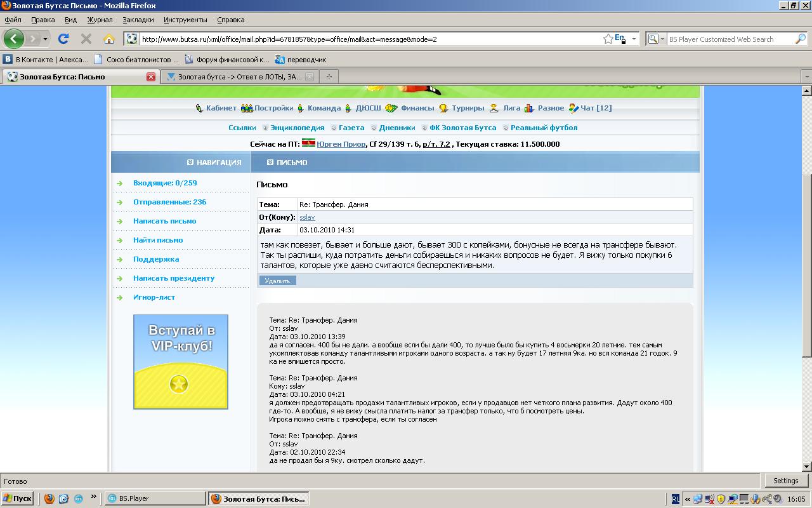This screenshot has width=812, height=508.
Task: Close the Золотая Бутса: Письмо tab
Action: [151, 77]
